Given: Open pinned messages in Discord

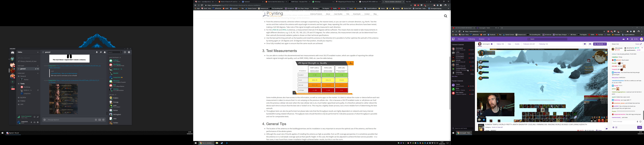Looking at the screenshot, I should coord(101,52).
